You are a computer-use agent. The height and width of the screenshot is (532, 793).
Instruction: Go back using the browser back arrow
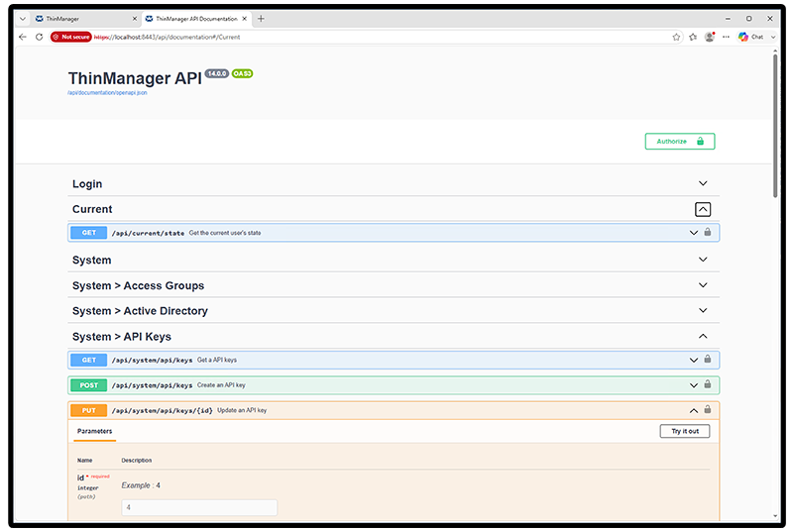[x=22, y=37]
